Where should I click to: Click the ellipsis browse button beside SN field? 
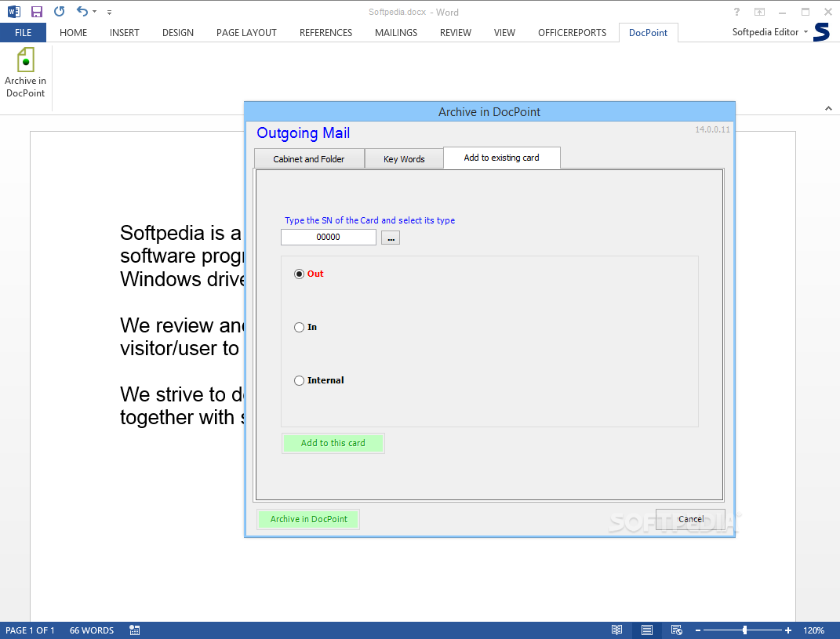(391, 238)
